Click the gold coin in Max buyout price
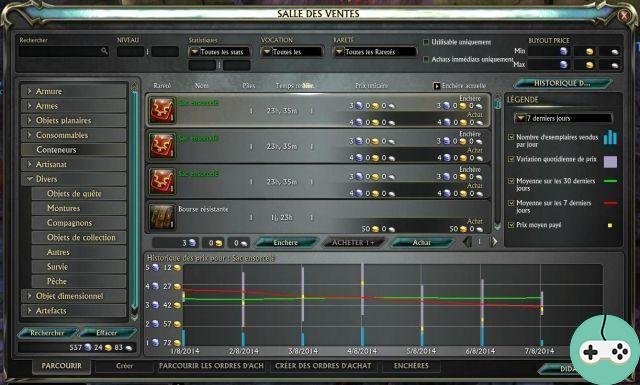 tap(590, 65)
